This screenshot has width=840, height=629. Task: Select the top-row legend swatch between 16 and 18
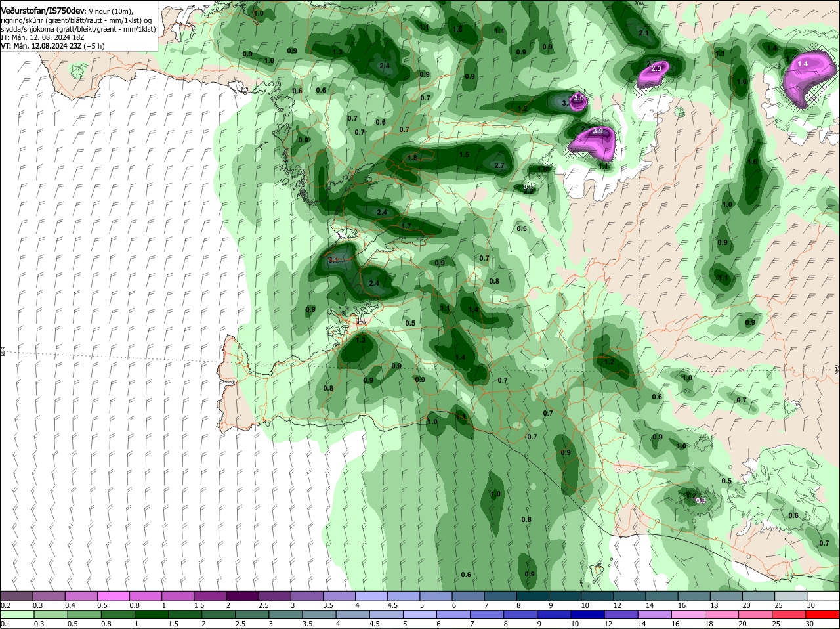click(x=695, y=596)
